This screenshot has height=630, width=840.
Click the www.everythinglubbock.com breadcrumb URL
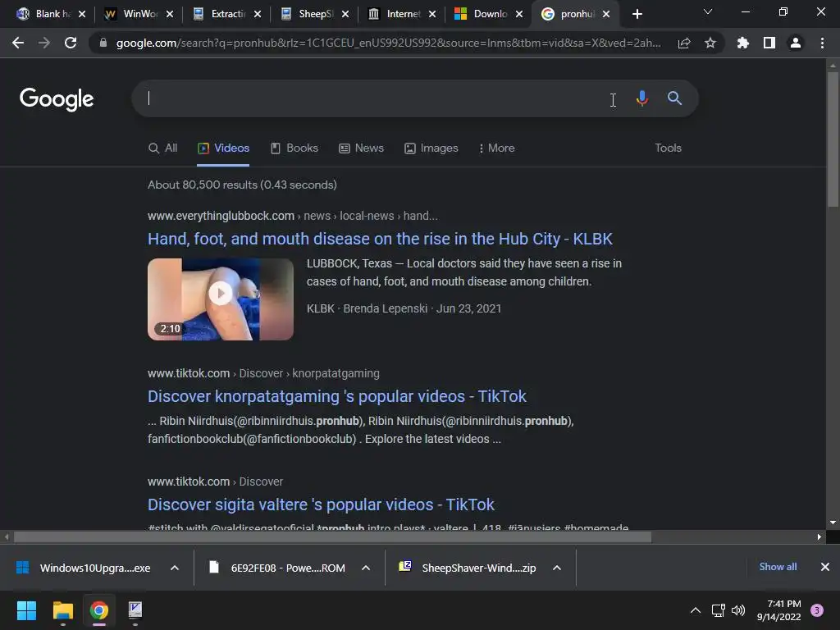[x=221, y=216]
